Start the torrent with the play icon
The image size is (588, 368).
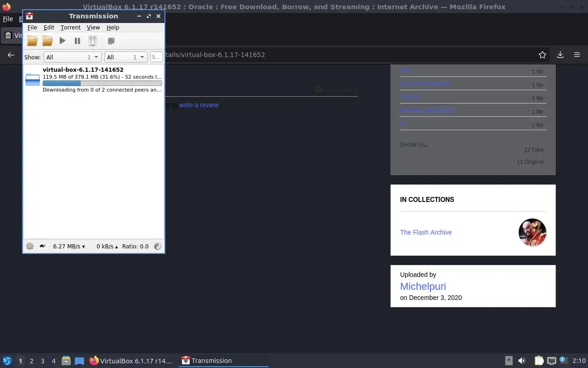(62, 41)
